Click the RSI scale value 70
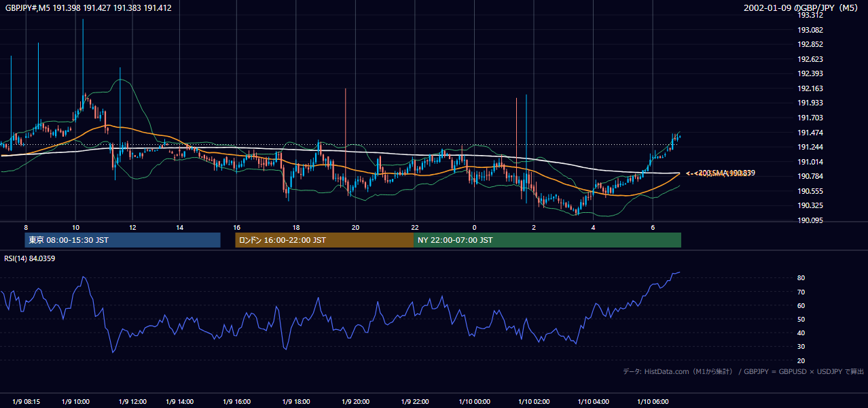This screenshot has width=868, height=408. tap(801, 292)
